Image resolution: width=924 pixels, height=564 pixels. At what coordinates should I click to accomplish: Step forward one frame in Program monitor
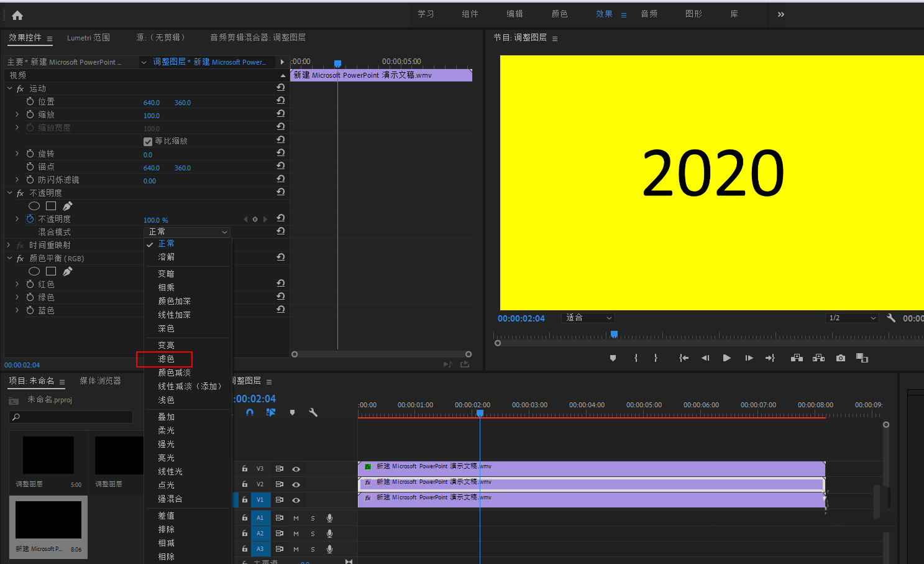tap(749, 358)
